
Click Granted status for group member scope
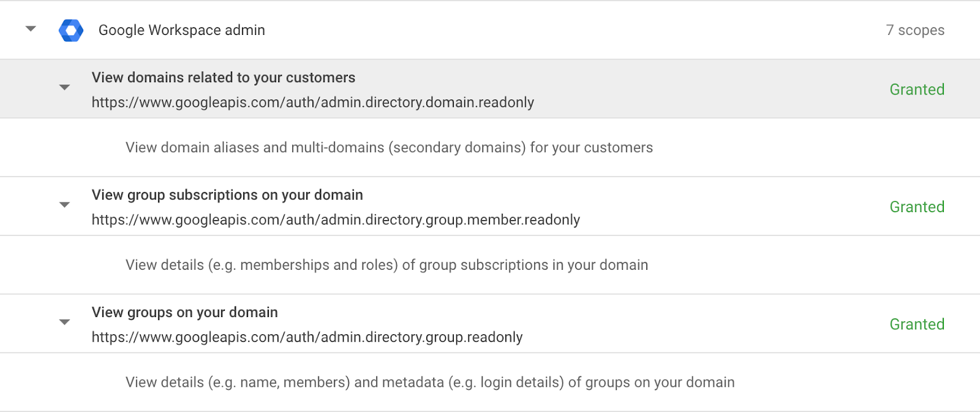pos(916,207)
